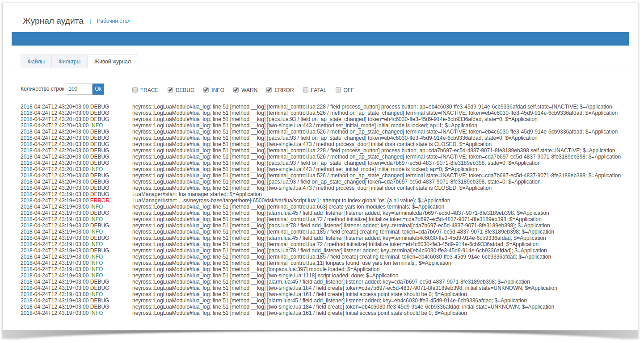The width and height of the screenshot is (644, 343).
Task: Untick the ERROR filter checkbox
Action: pyautogui.click(x=269, y=90)
